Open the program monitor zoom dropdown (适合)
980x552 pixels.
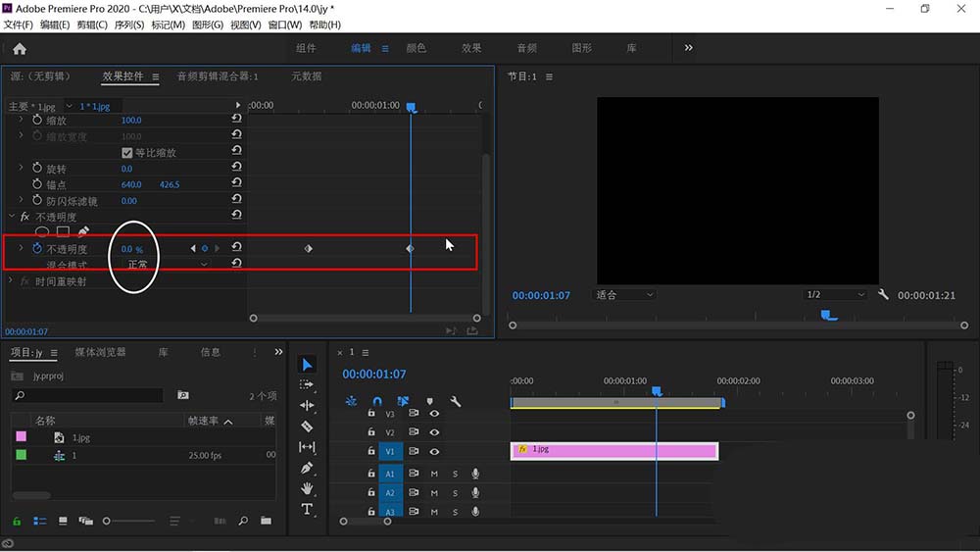(625, 294)
